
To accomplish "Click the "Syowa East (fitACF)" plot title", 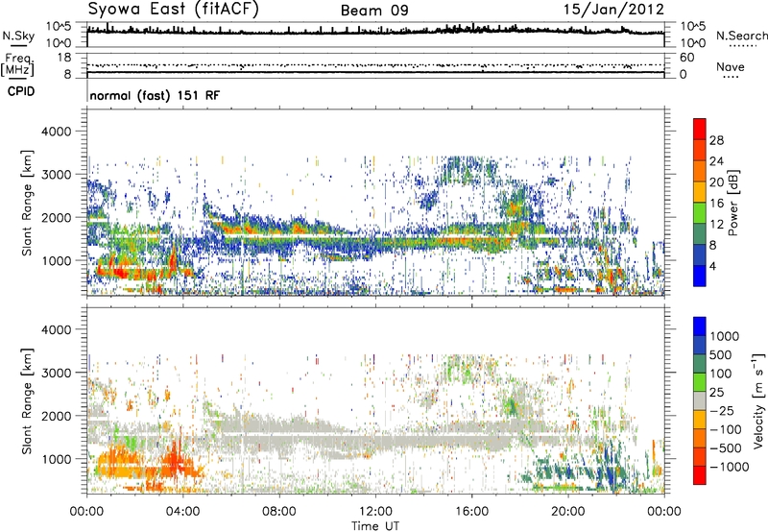I will tap(173, 9).
